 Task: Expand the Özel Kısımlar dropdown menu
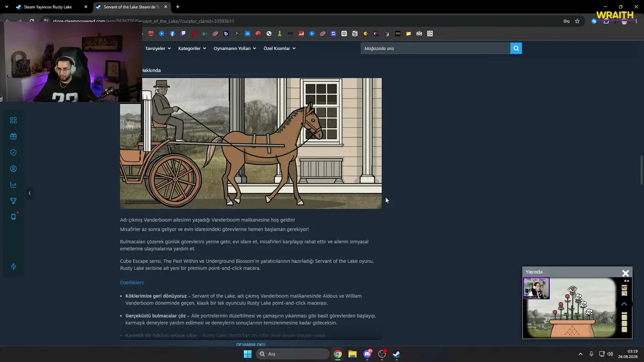click(280, 48)
